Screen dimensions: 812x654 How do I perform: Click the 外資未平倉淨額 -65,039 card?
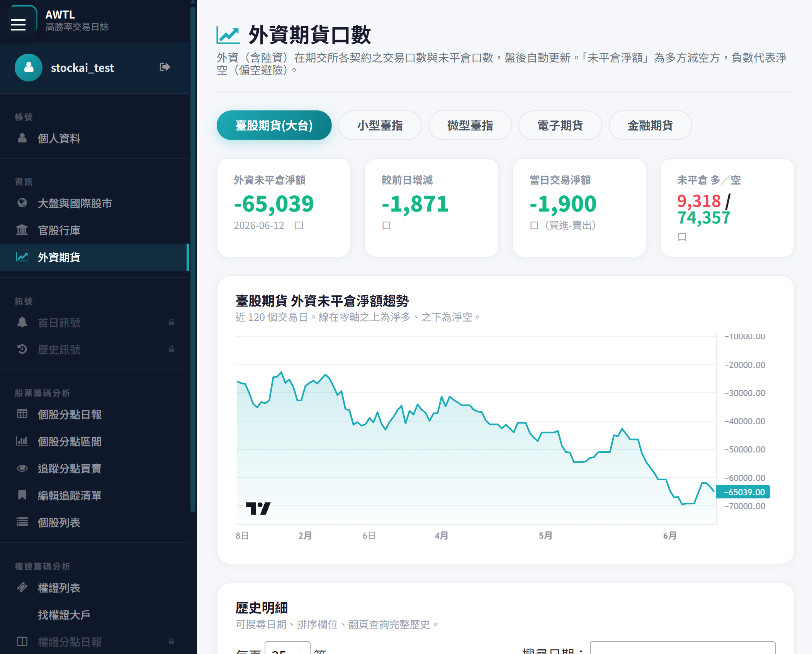click(x=284, y=208)
